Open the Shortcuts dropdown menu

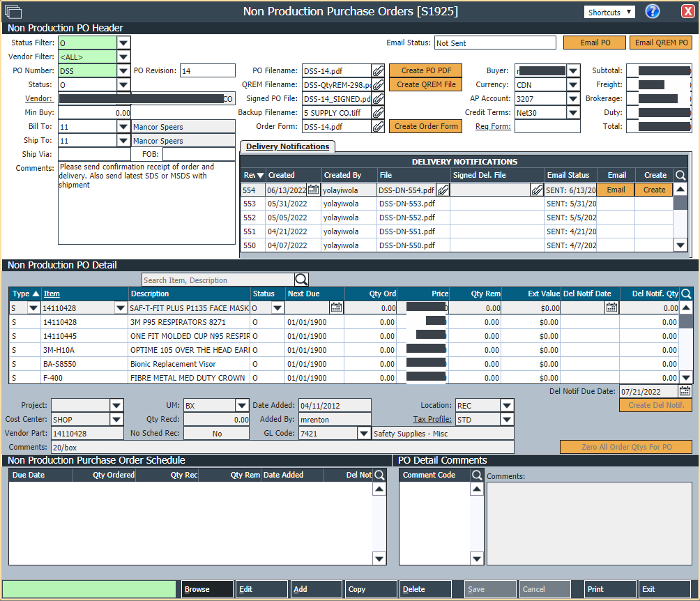(x=609, y=12)
